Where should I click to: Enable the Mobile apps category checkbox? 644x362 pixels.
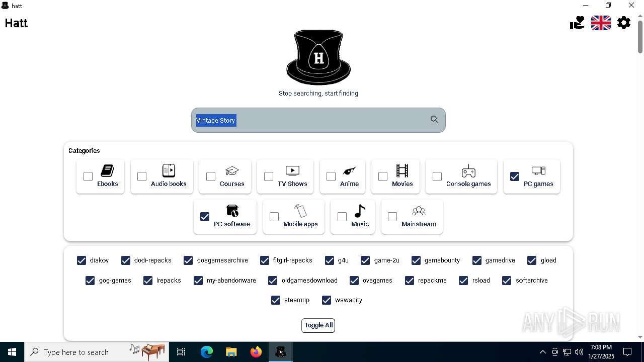(x=274, y=217)
